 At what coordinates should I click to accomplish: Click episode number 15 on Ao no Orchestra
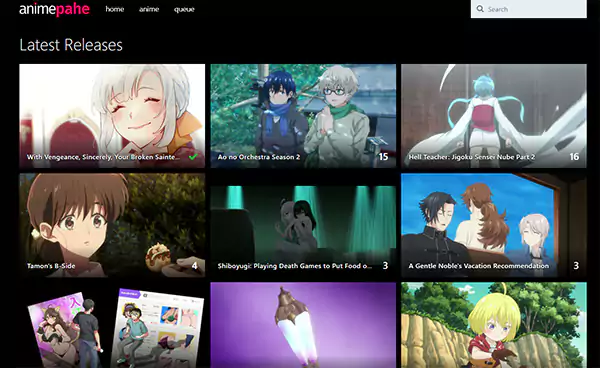[x=383, y=156]
